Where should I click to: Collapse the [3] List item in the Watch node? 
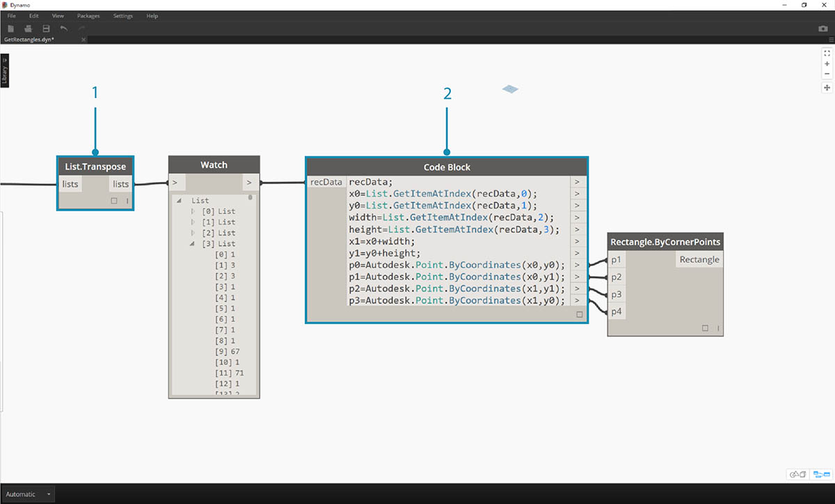[x=192, y=243]
